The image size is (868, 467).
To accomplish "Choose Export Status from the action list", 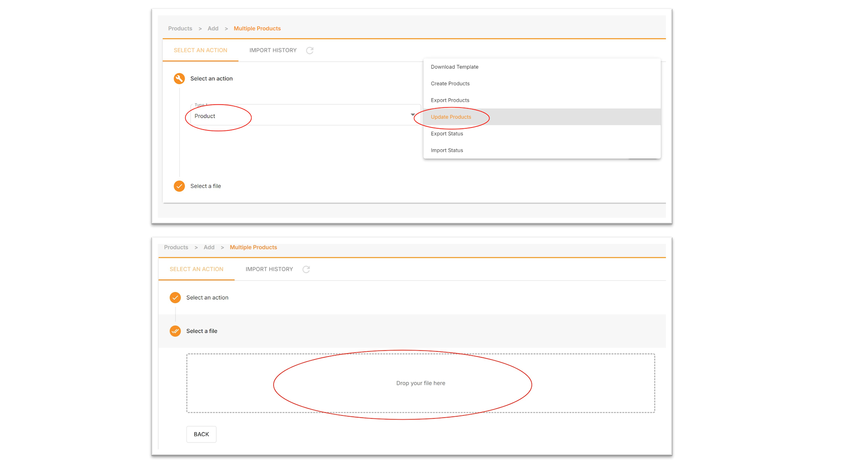I will pos(542,134).
